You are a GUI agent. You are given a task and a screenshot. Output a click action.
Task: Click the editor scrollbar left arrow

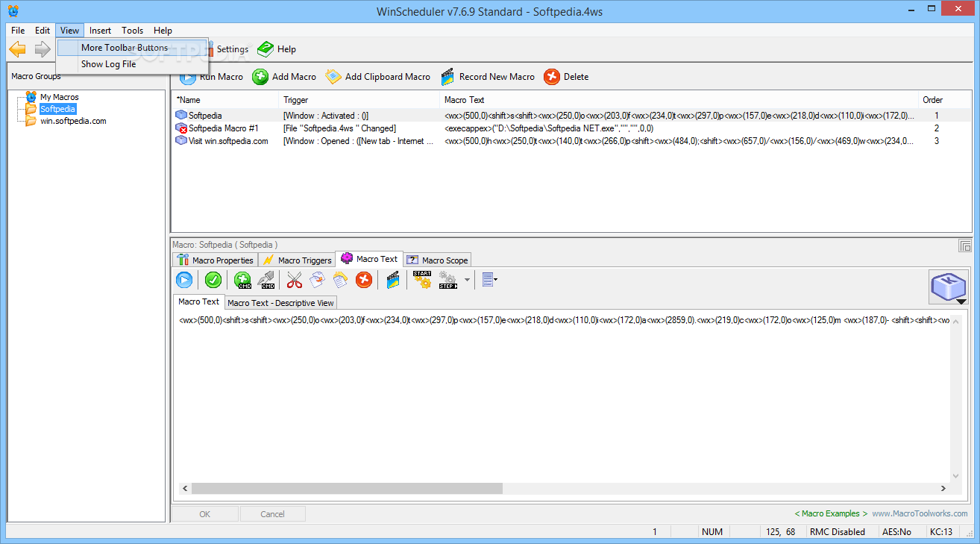pyautogui.click(x=184, y=488)
